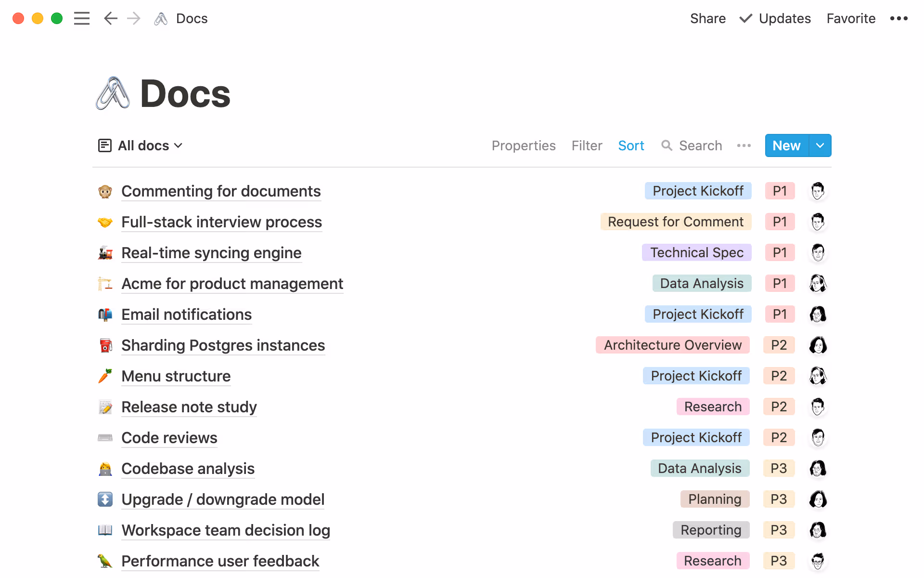Click the hamburger sidebar menu icon
The width and height of the screenshot is (924, 578).
pos(82,18)
